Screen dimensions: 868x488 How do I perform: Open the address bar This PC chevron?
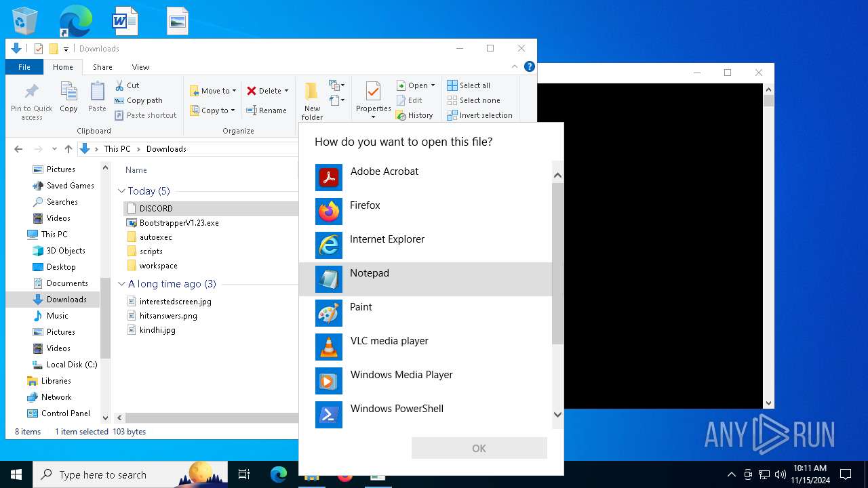[139, 149]
